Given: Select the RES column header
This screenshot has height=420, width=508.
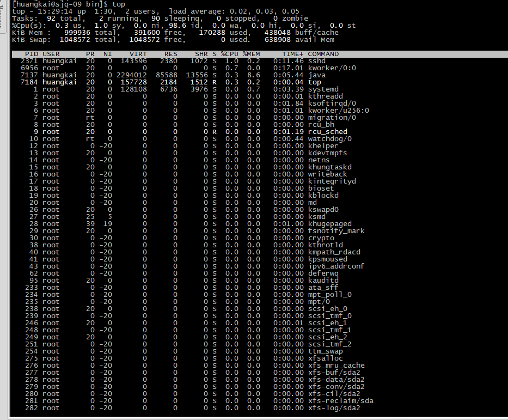Looking at the screenshot, I should [x=171, y=54].
